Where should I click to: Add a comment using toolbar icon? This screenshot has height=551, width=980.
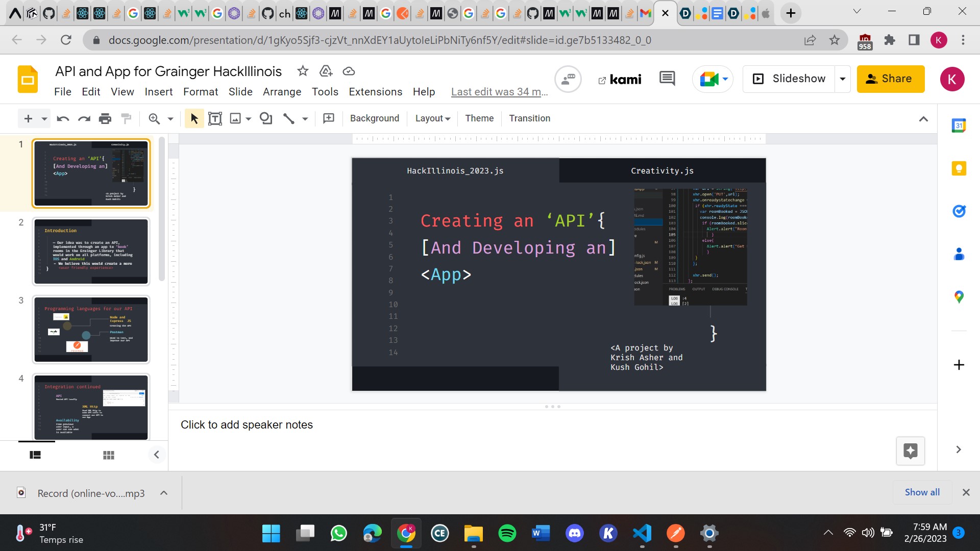pyautogui.click(x=329, y=119)
